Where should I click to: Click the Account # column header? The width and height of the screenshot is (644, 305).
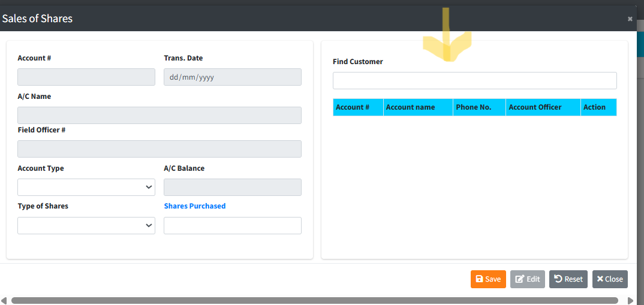(x=358, y=107)
